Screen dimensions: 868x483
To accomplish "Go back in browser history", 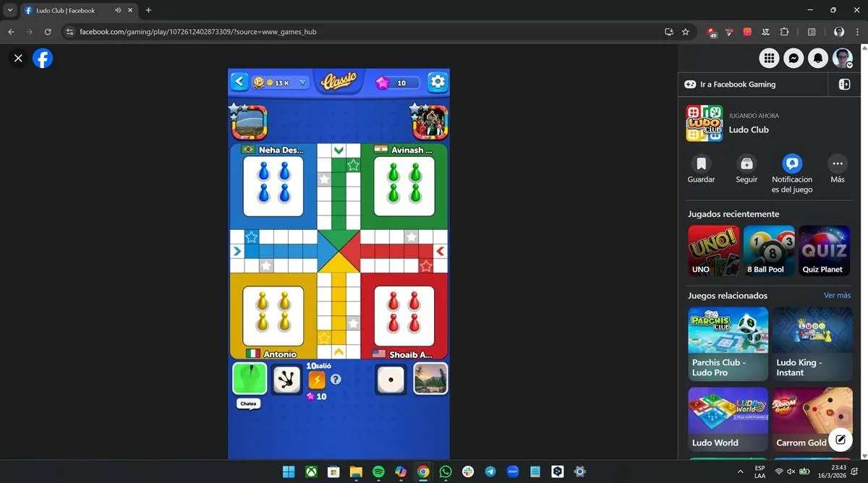I will 11,32.
